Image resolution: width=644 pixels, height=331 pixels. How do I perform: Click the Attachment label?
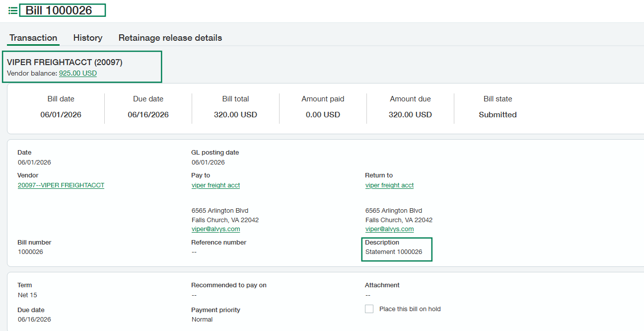[382, 285]
